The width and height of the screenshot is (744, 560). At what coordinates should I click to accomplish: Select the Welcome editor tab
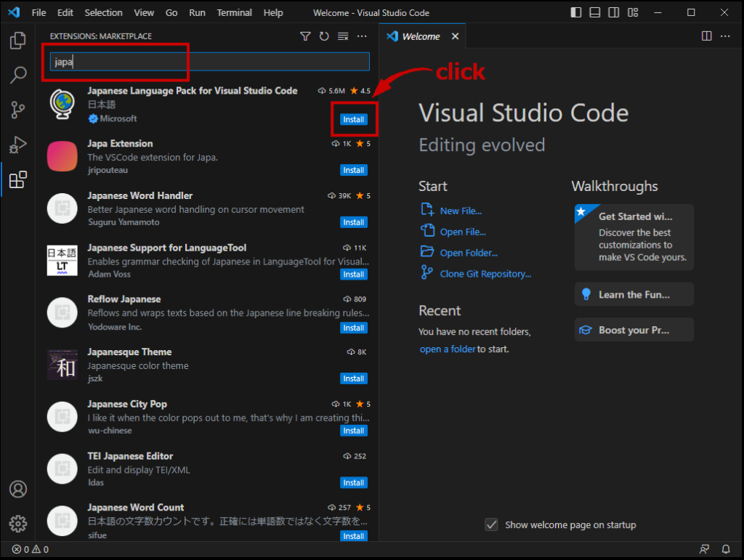[421, 36]
